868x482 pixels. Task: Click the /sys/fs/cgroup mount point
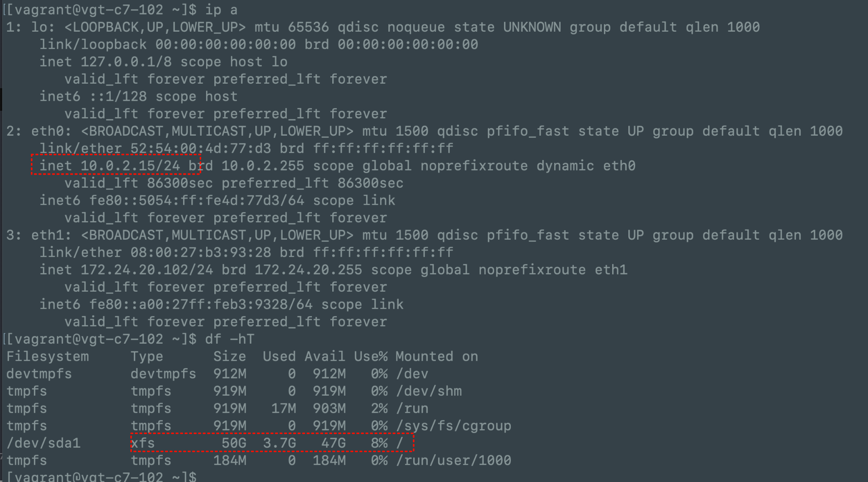tap(453, 426)
